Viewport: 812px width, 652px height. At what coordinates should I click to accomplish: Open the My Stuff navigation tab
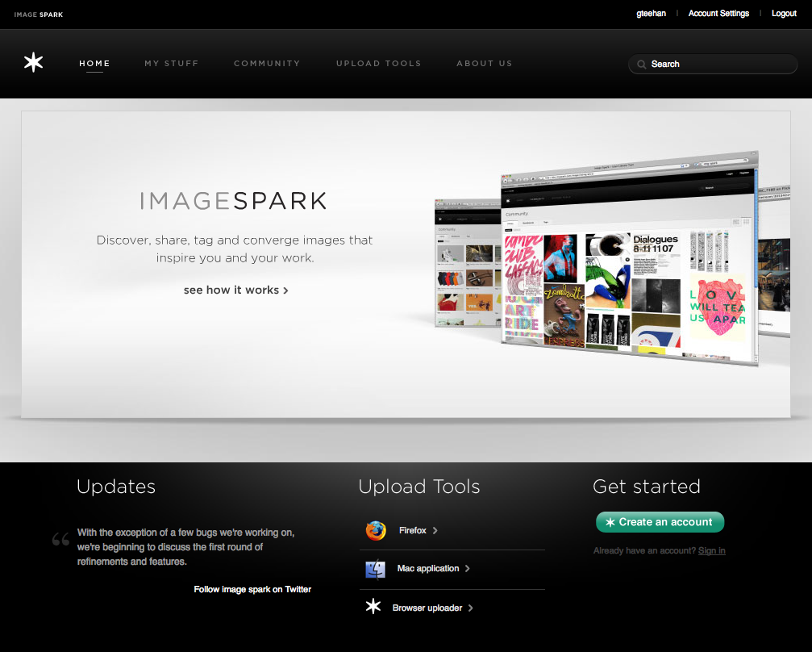point(171,64)
